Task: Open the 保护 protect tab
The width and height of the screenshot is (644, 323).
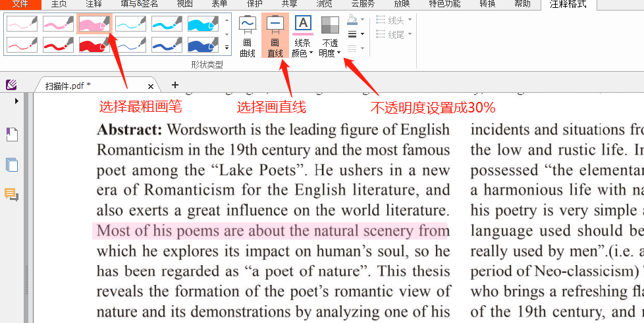Action: (x=254, y=4)
